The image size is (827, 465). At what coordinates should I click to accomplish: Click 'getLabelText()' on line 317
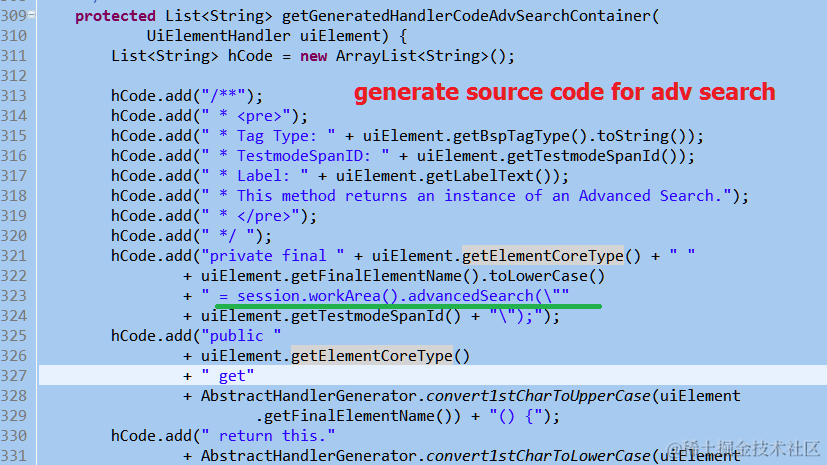click(489, 176)
